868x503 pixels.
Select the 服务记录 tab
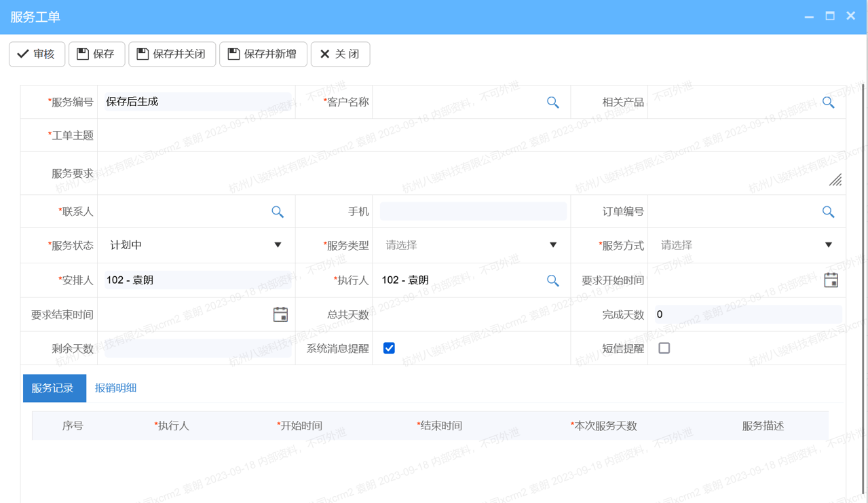(x=53, y=388)
